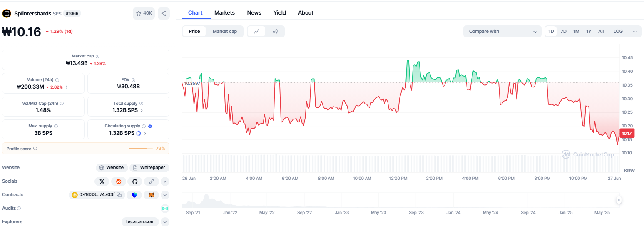Open the chain link social icon
Screen dimensions: 644x226
152,181
